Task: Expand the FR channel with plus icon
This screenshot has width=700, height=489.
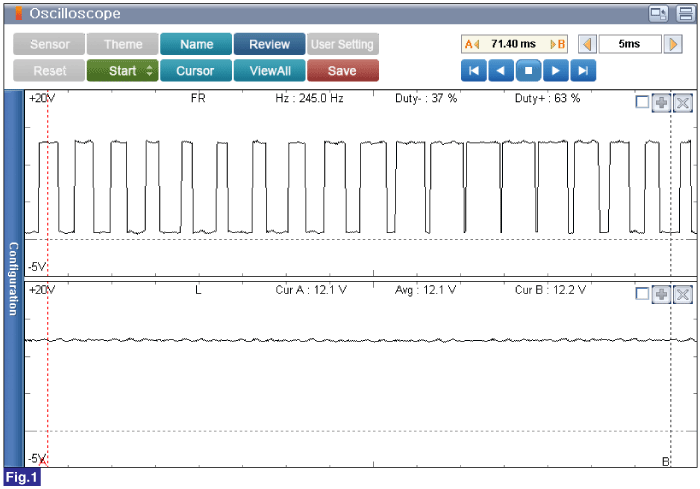Action: coord(661,103)
